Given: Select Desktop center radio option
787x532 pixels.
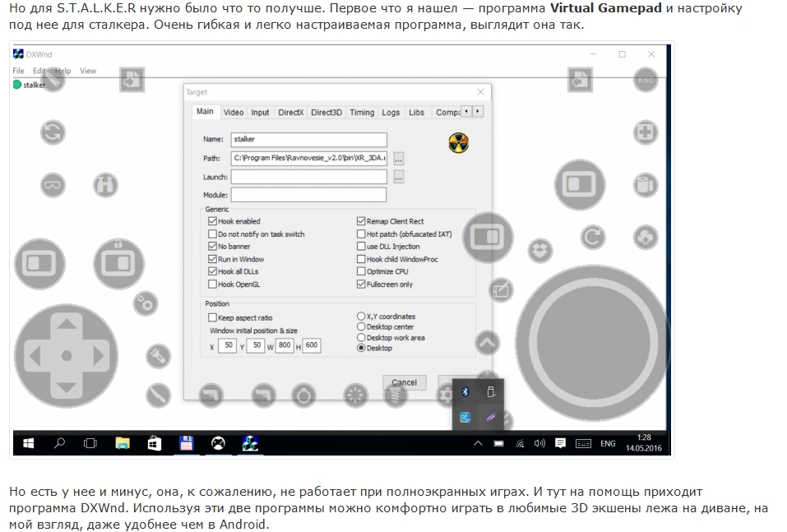Looking at the screenshot, I should click(361, 326).
